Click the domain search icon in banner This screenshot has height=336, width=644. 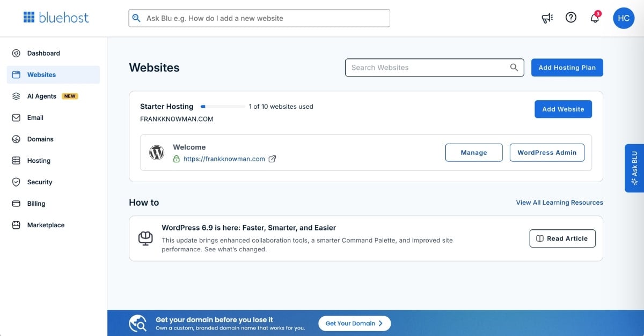[138, 323]
